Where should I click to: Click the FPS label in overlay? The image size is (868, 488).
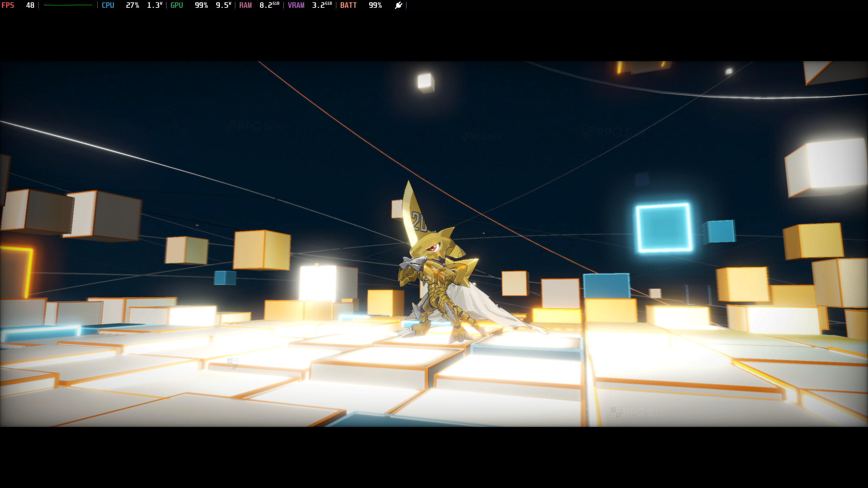coord(8,5)
